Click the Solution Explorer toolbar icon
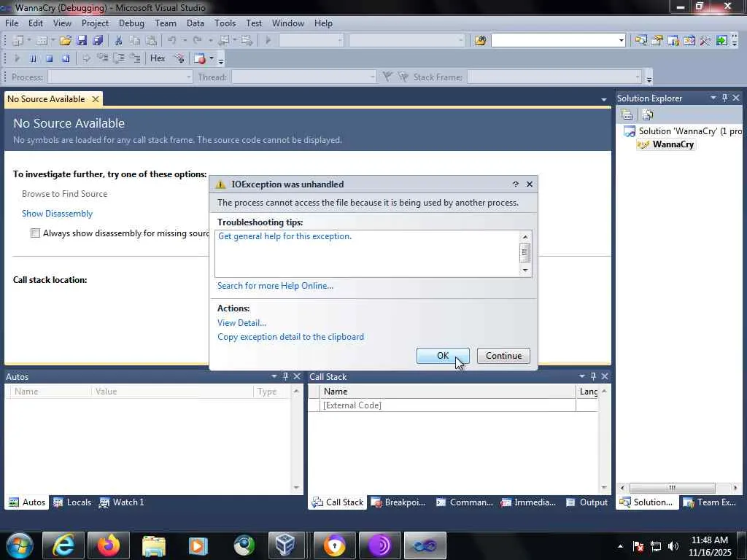The height and width of the screenshot is (560, 747). 640,41
